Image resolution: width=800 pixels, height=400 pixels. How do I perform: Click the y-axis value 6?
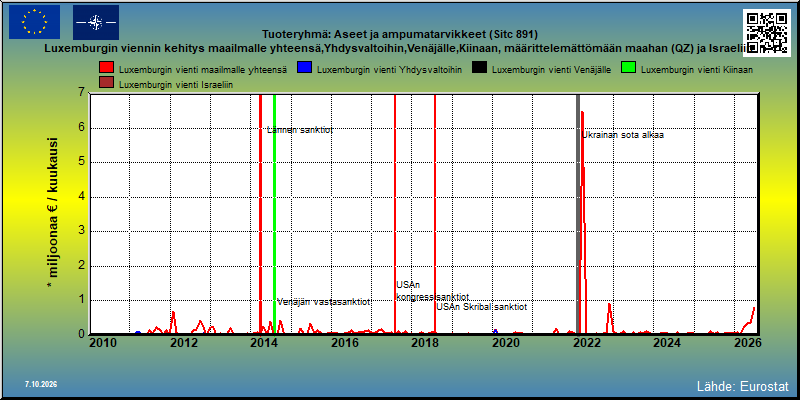[82, 128]
